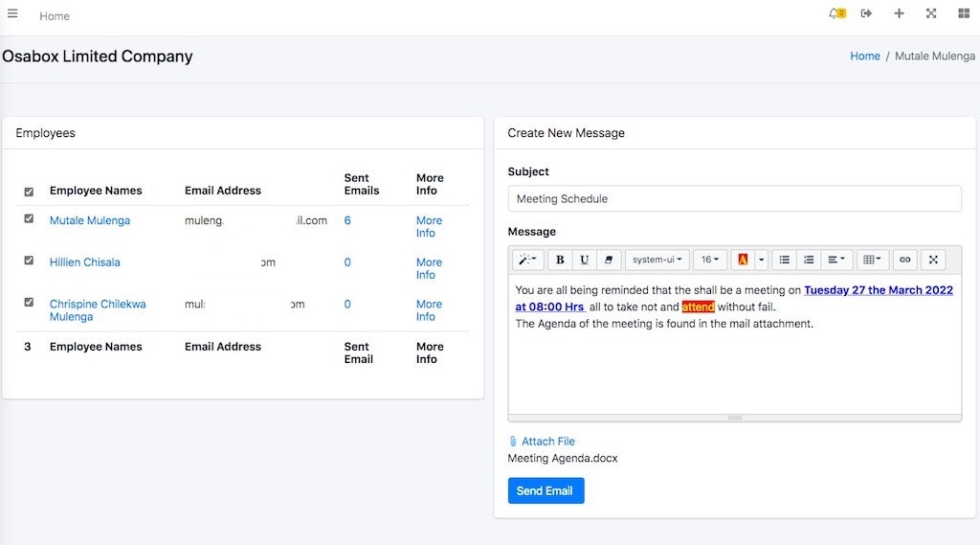Open the magic wand style menu

528,260
